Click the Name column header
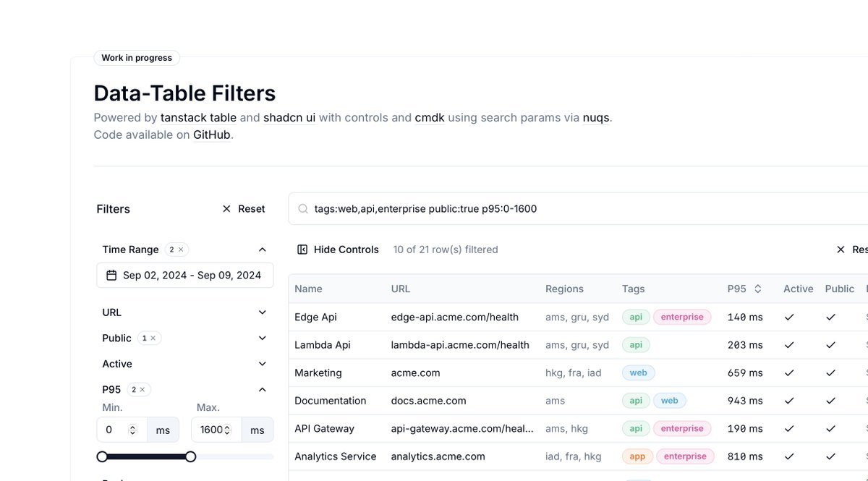 [308, 289]
